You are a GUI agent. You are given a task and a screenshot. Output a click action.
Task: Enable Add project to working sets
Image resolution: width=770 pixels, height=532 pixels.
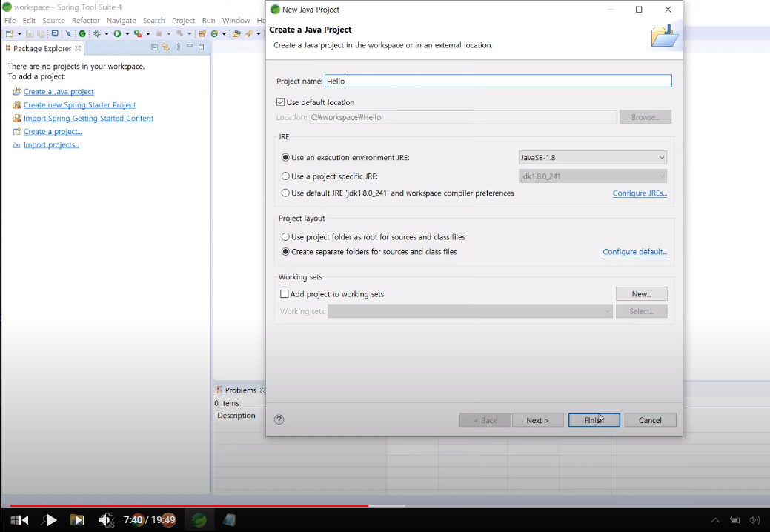click(285, 294)
